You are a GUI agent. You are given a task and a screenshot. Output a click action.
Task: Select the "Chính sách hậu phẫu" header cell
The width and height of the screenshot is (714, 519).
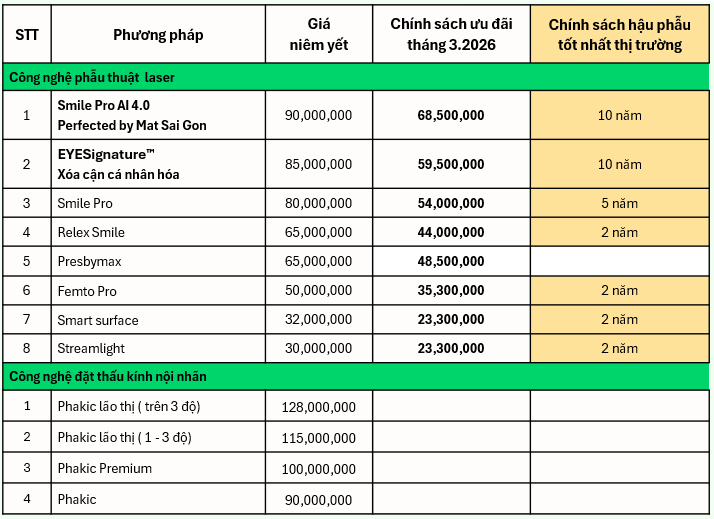(620, 35)
